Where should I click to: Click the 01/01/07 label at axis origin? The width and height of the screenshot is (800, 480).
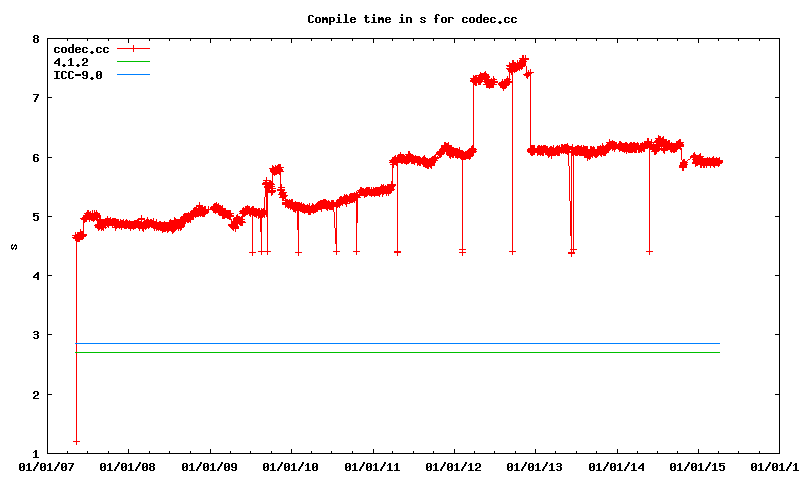[47, 466]
